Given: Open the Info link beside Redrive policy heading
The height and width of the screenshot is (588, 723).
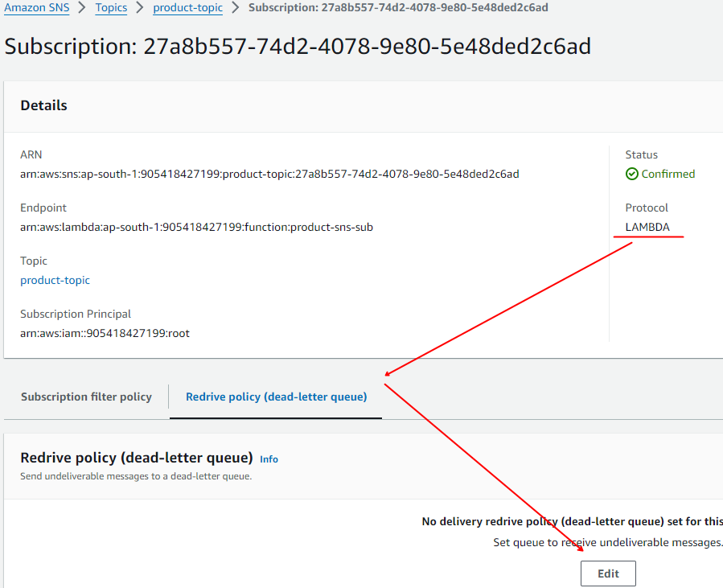Looking at the screenshot, I should click(x=269, y=459).
